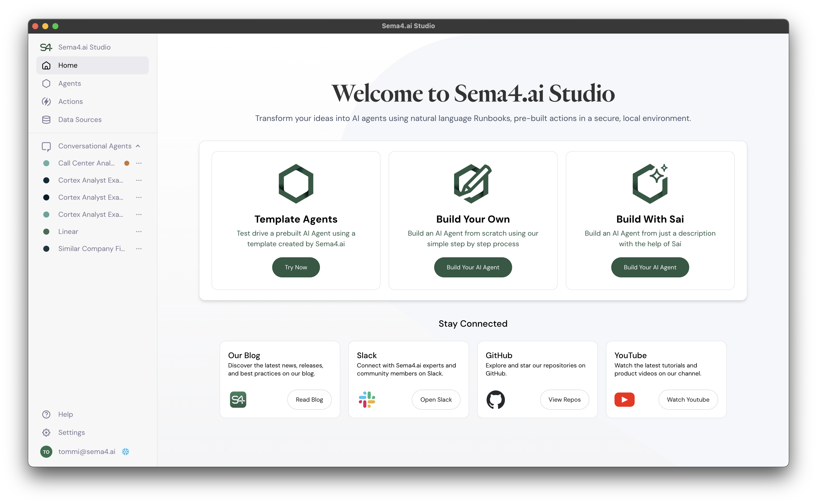This screenshot has height=504, width=817.
Task: Click the Build Your Own pencil hexagon icon
Action: [473, 184]
